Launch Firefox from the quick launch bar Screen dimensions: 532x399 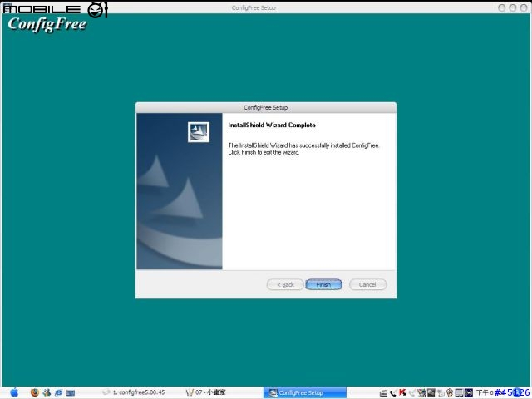point(35,392)
